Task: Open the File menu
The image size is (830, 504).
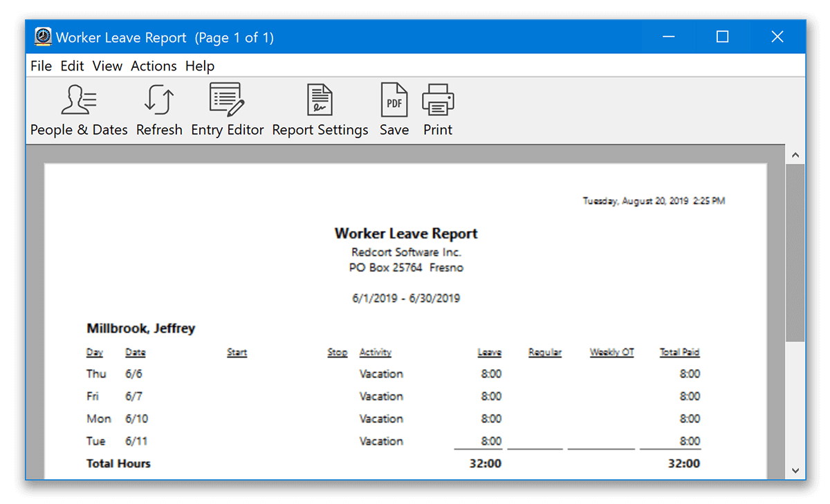Action: coord(41,66)
